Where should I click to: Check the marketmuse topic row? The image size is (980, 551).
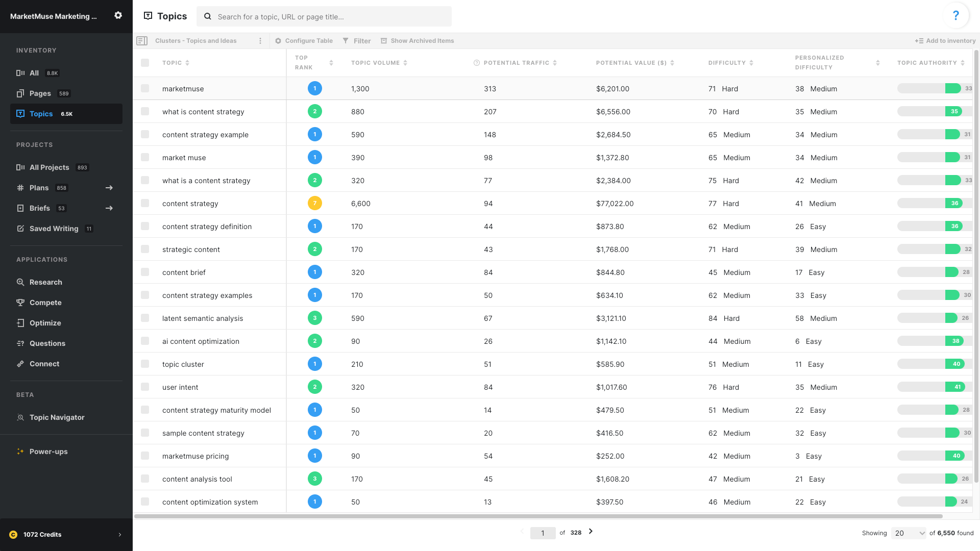pos(144,88)
